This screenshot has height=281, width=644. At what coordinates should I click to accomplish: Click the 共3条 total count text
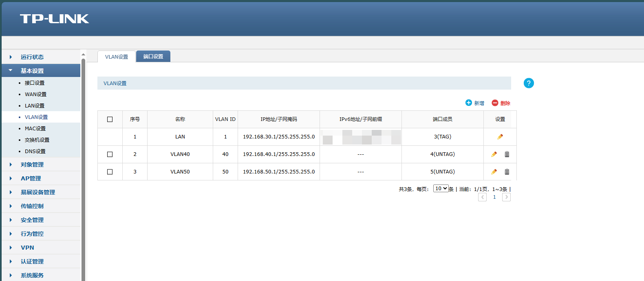pos(405,189)
